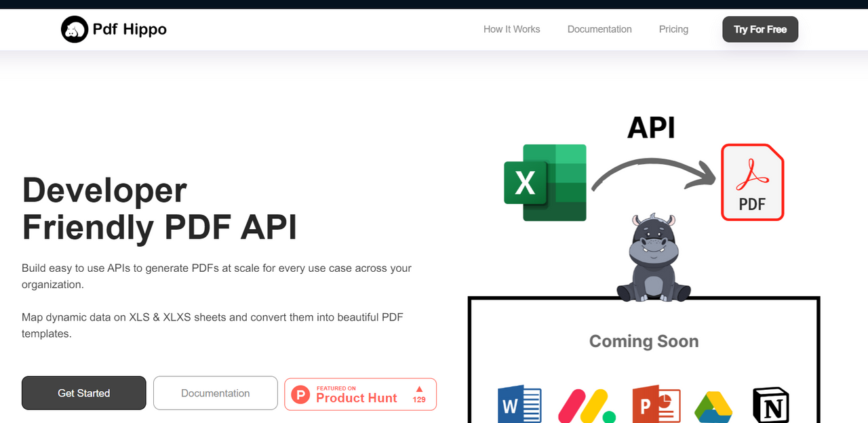Open Documentation in the top navigation

pos(599,29)
